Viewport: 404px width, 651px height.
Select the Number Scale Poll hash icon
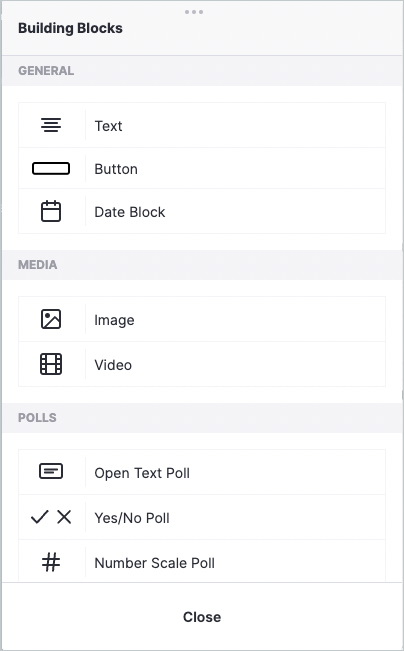[51, 563]
